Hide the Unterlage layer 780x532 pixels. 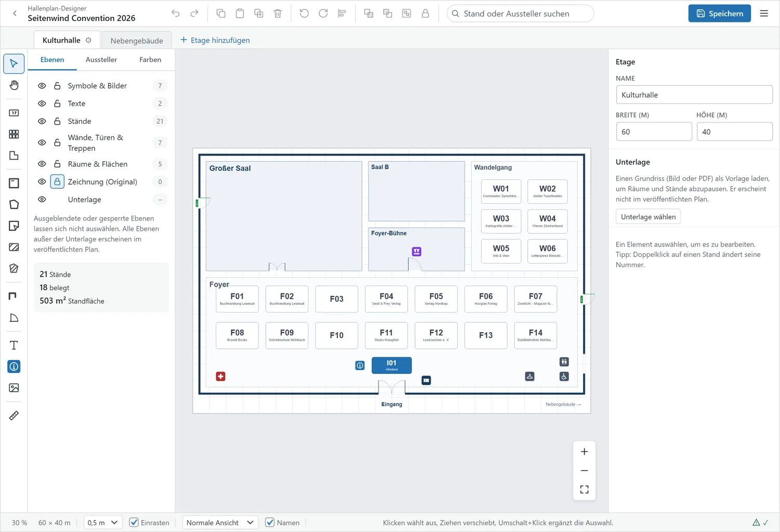coord(42,200)
